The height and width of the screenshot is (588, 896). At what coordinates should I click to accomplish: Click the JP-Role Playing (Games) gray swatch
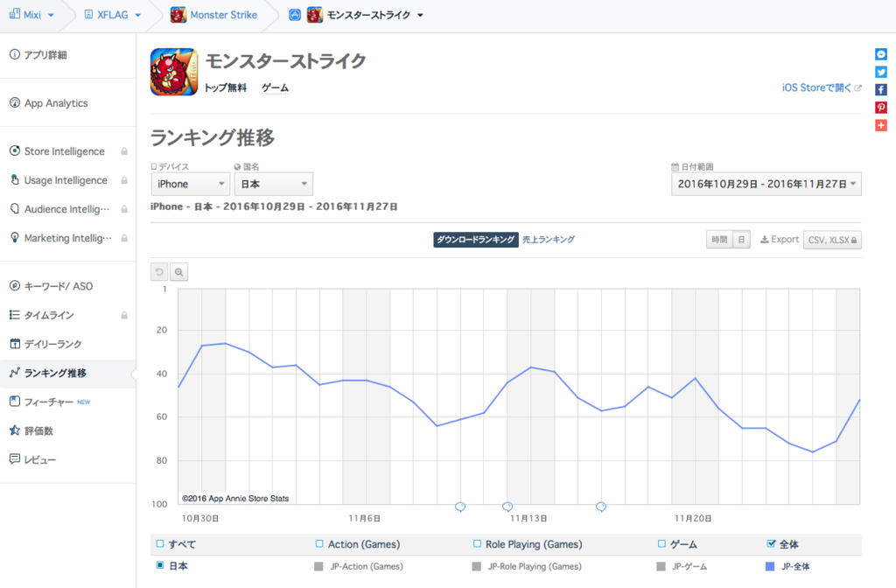click(x=477, y=566)
